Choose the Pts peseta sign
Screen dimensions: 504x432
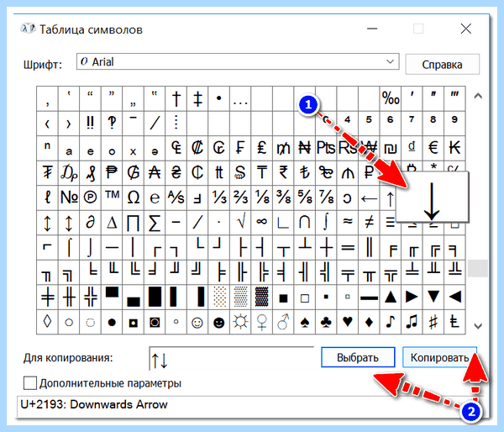[326, 148]
